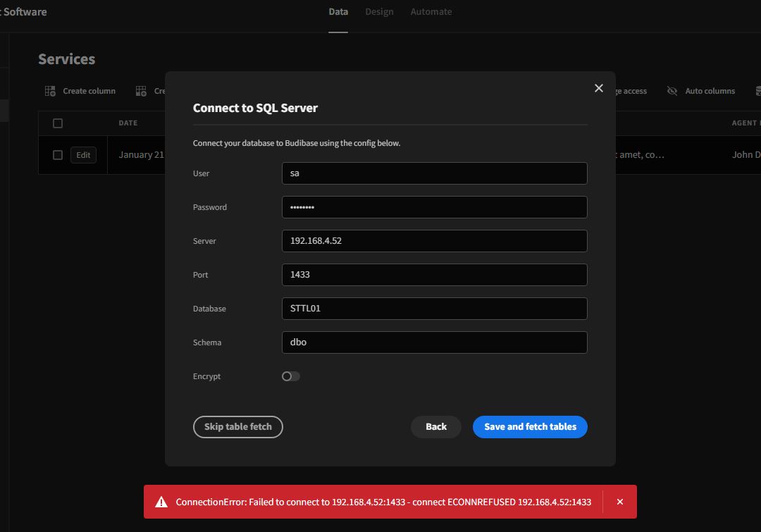Click the ConnectionError message text
This screenshot has width=761, height=532.
pyautogui.click(x=383, y=502)
